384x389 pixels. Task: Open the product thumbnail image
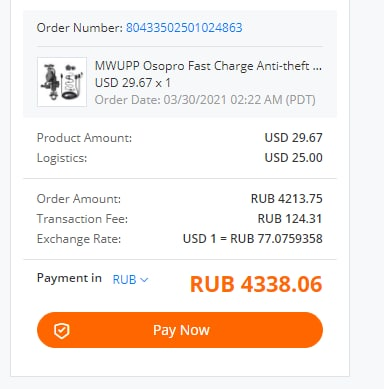(x=62, y=82)
